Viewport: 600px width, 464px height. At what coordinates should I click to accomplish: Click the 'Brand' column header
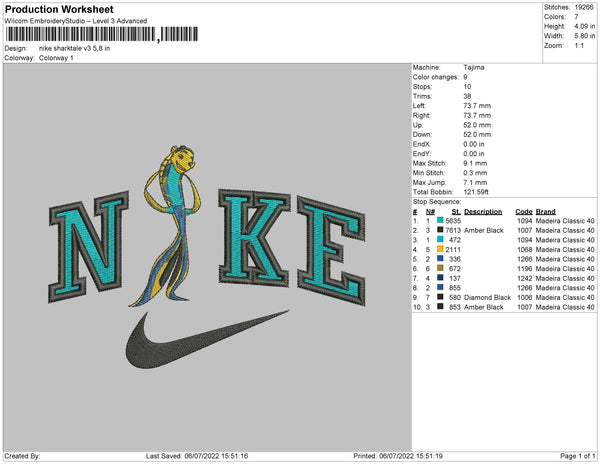(546, 212)
